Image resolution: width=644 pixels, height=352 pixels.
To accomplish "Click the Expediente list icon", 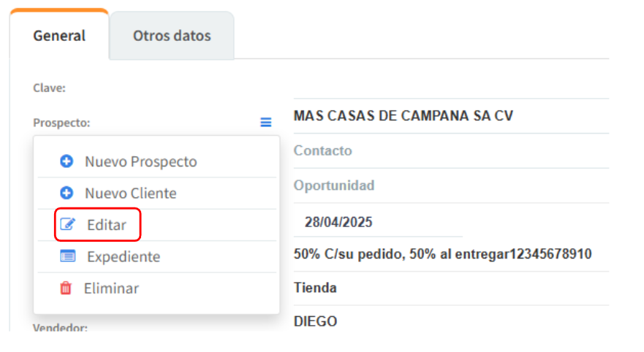I will tap(67, 256).
